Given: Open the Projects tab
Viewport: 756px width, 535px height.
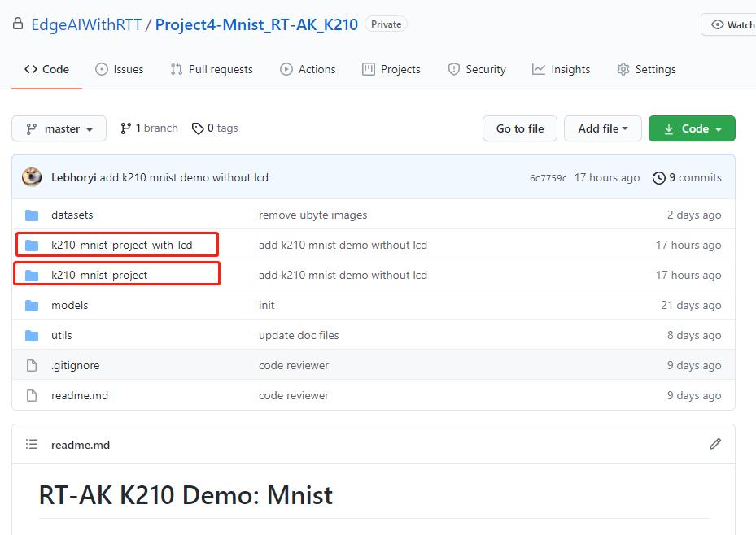Looking at the screenshot, I should (x=391, y=69).
